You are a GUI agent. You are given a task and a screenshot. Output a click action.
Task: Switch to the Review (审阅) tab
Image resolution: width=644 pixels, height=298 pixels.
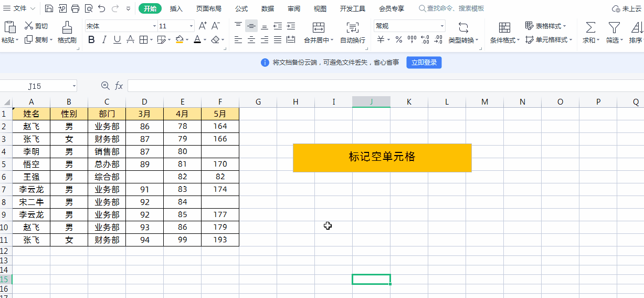(294, 8)
